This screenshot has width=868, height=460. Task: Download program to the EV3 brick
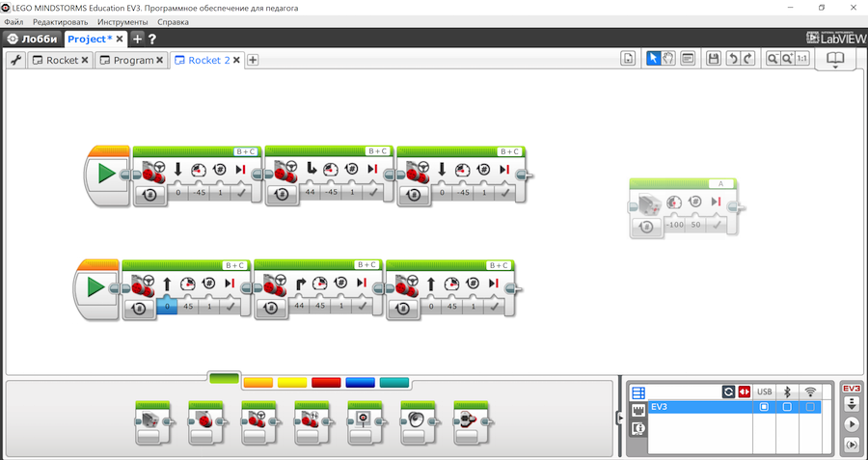pyautogui.click(x=852, y=405)
